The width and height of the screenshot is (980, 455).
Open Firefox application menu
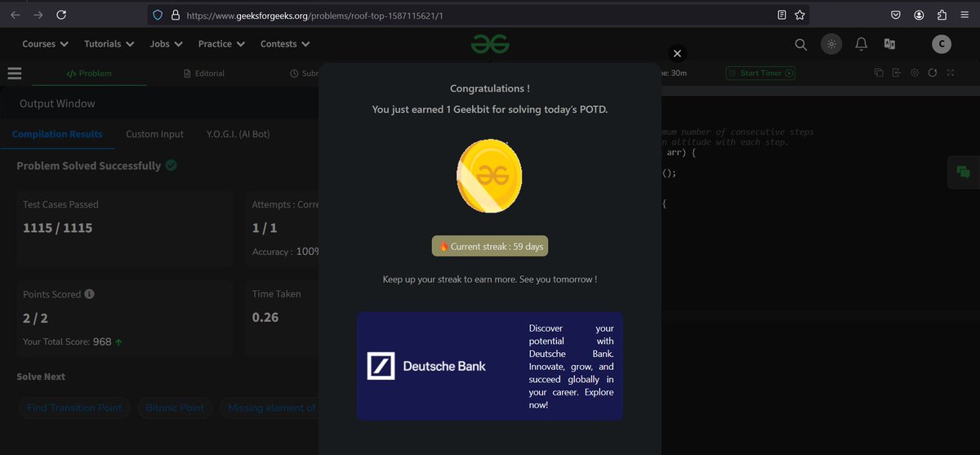pos(964,15)
